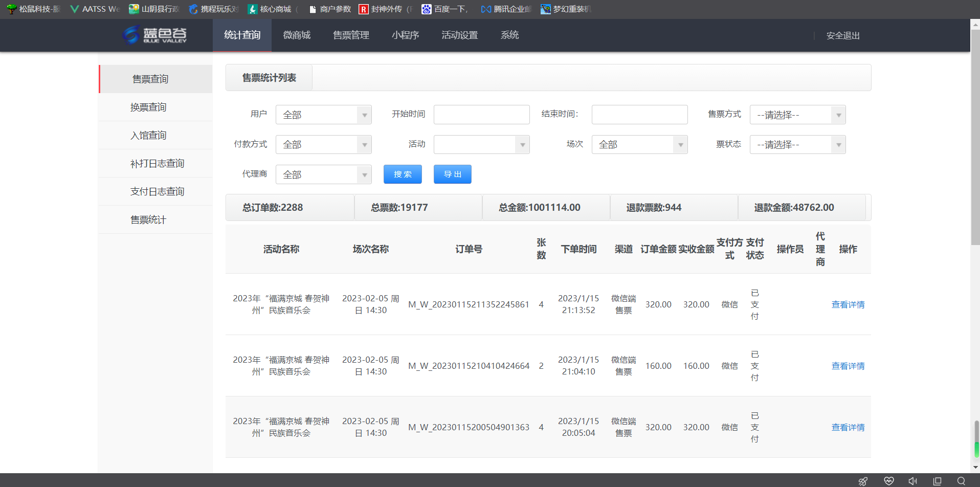Open the AATSS bookmark
This screenshot has height=487, width=980.
point(95,9)
